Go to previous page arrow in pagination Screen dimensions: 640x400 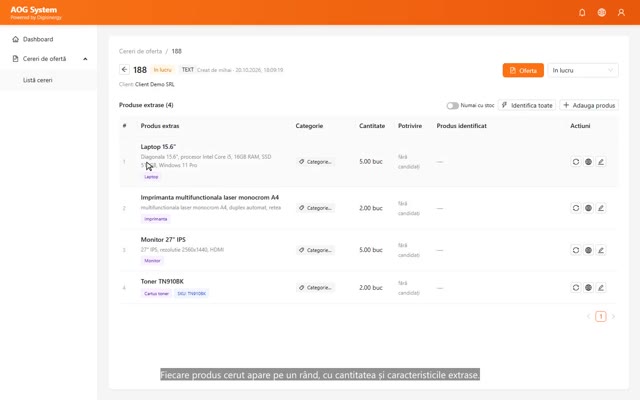point(589,316)
